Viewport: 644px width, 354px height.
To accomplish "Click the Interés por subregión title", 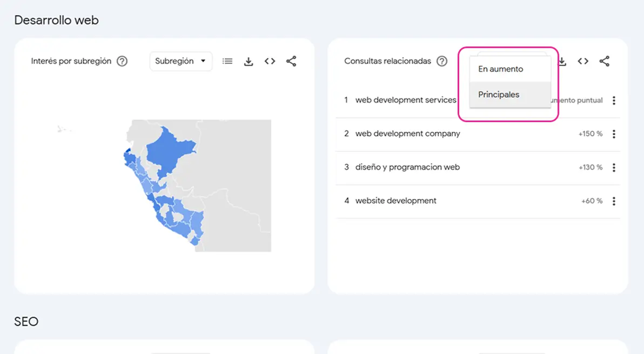I will [x=71, y=61].
